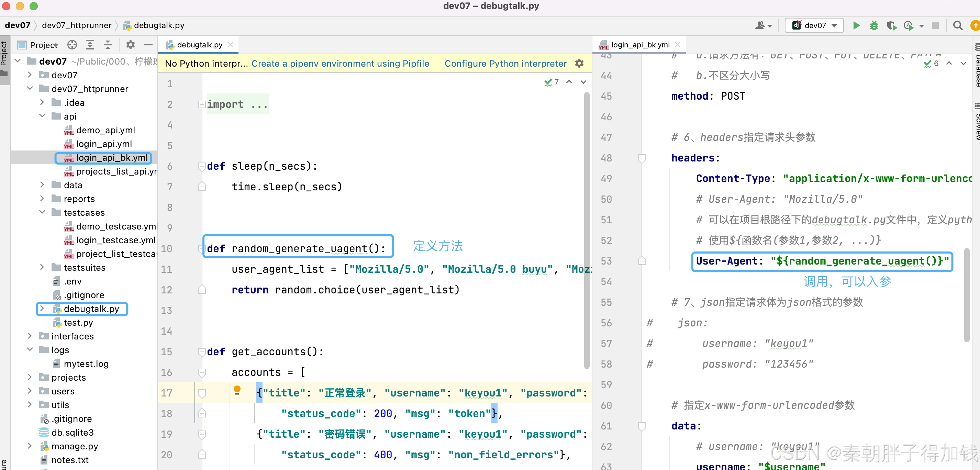Click the green Run button
The height and width of the screenshot is (470, 980).
(x=856, y=25)
